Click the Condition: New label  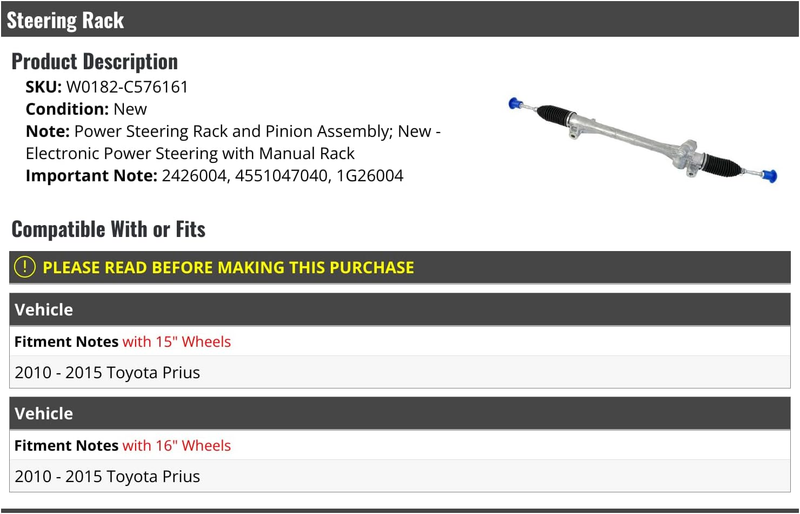[86, 109]
